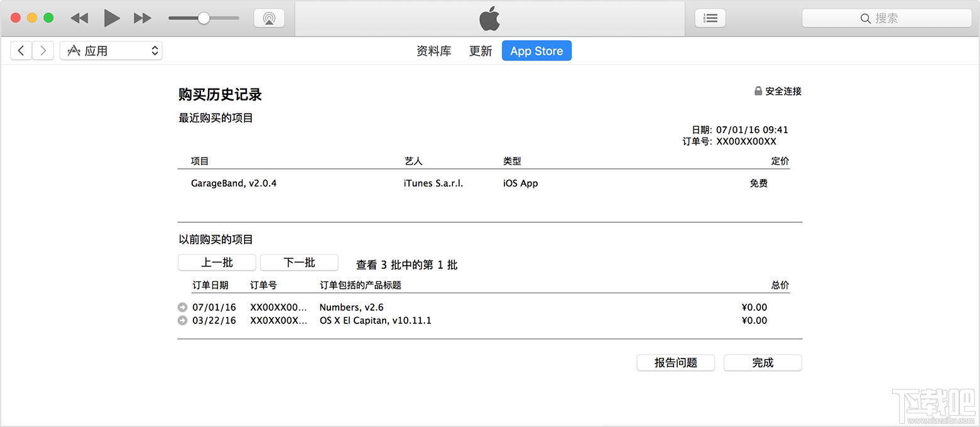Go forward with the right chevron
The height and width of the screenshot is (427, 980).
click(x=43, y=51)
